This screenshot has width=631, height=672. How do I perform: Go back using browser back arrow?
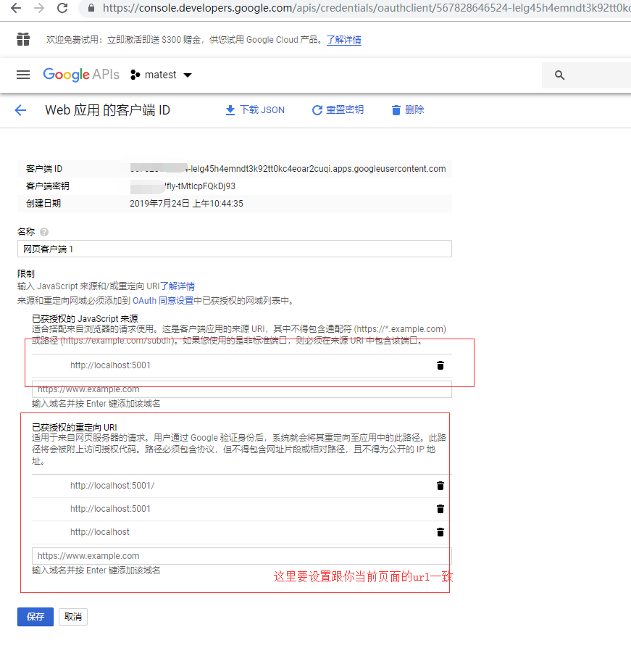tap(16, 8)
